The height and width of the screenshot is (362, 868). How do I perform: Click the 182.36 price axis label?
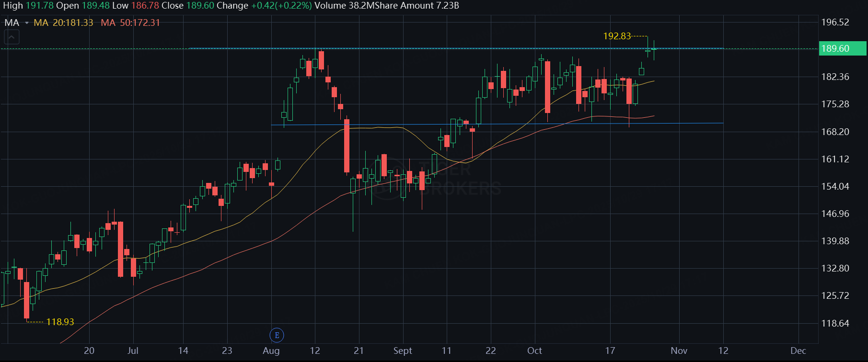point(835,77)
